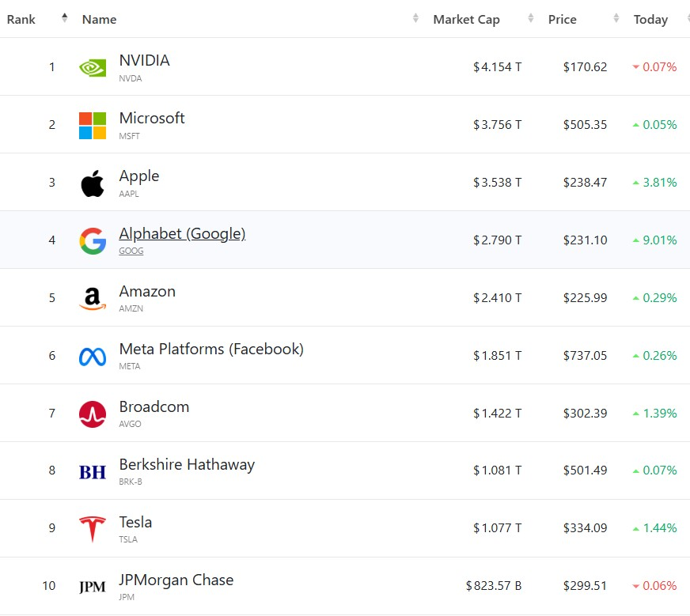Click the red Tesla T logo
Image resolution: width=690 pixels, height=616 pixels.
coord(93,529)
